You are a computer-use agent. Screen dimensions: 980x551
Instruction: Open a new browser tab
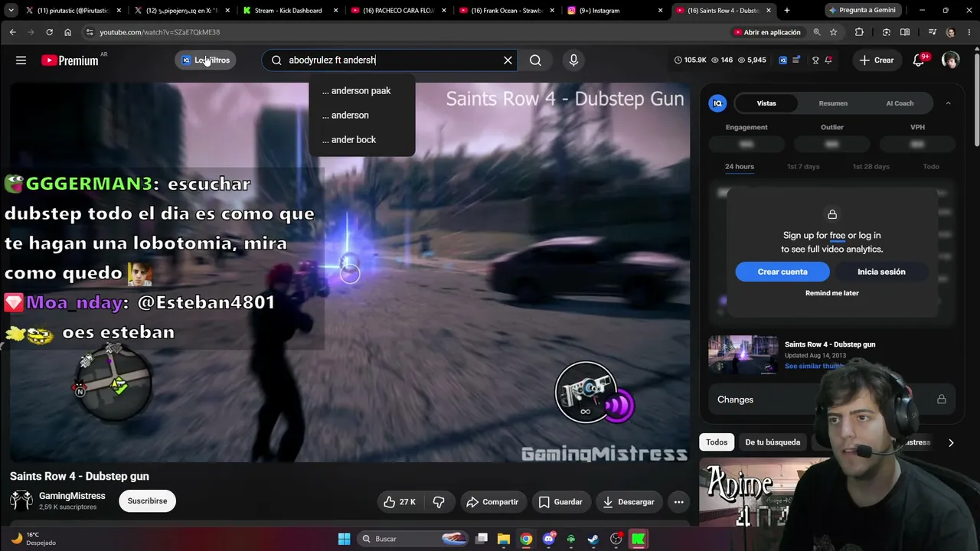point(786,11)
